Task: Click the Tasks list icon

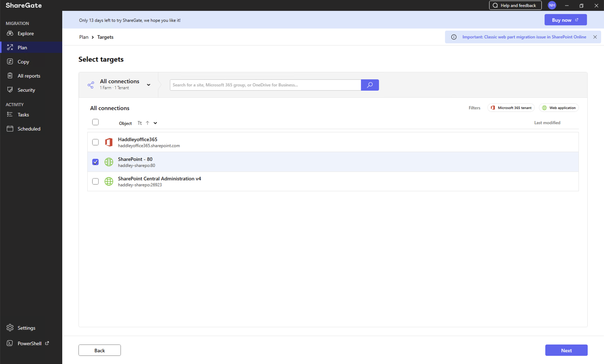Action: [10, 114]
